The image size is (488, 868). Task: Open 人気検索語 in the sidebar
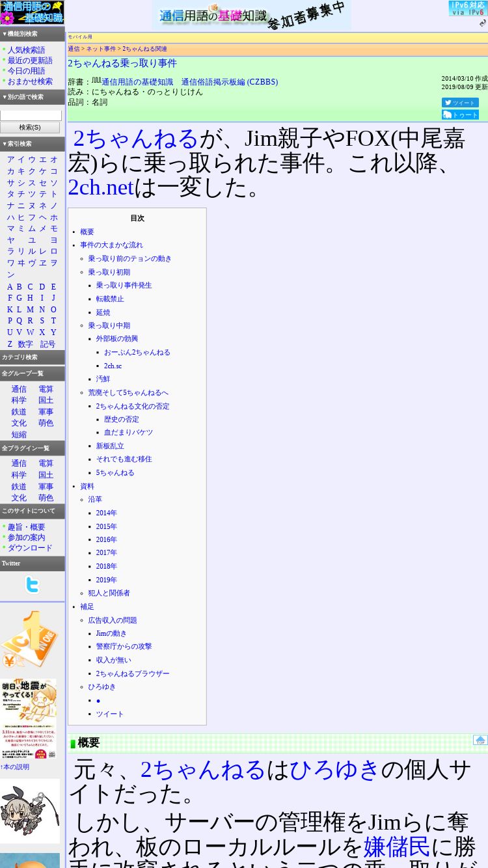click(x=26, y=50)
